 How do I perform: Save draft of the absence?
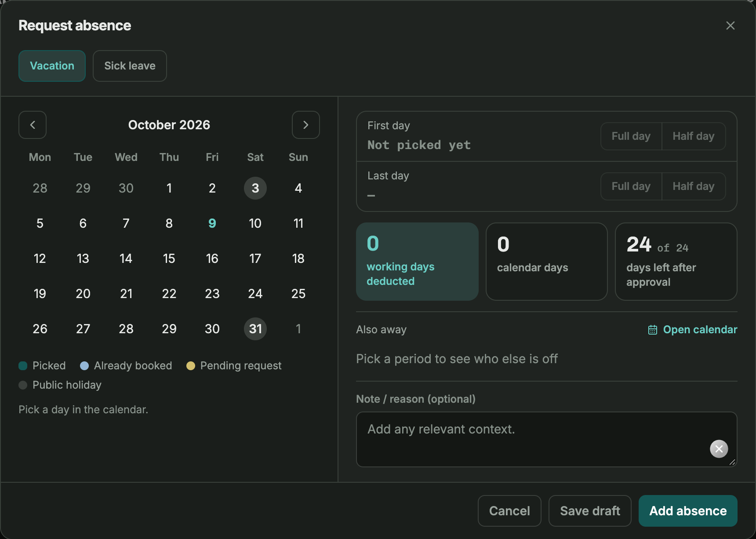(x=590, y=511)
